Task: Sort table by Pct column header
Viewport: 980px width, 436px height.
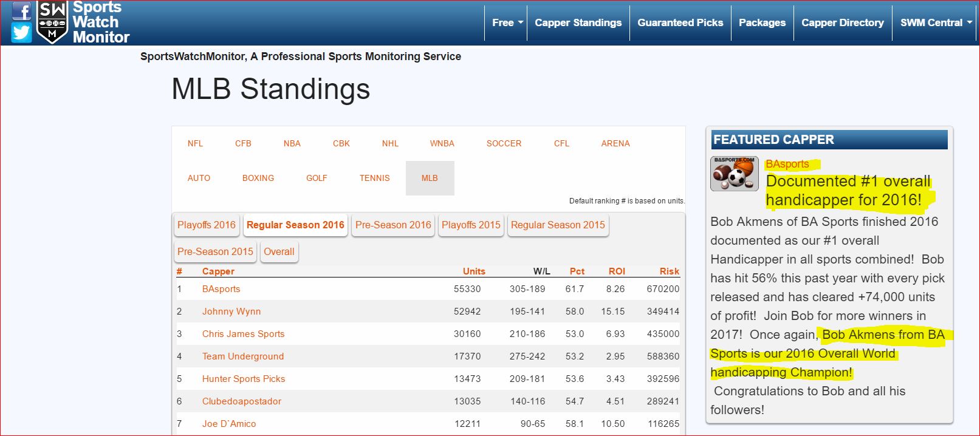Action: (x=577, y=271)
